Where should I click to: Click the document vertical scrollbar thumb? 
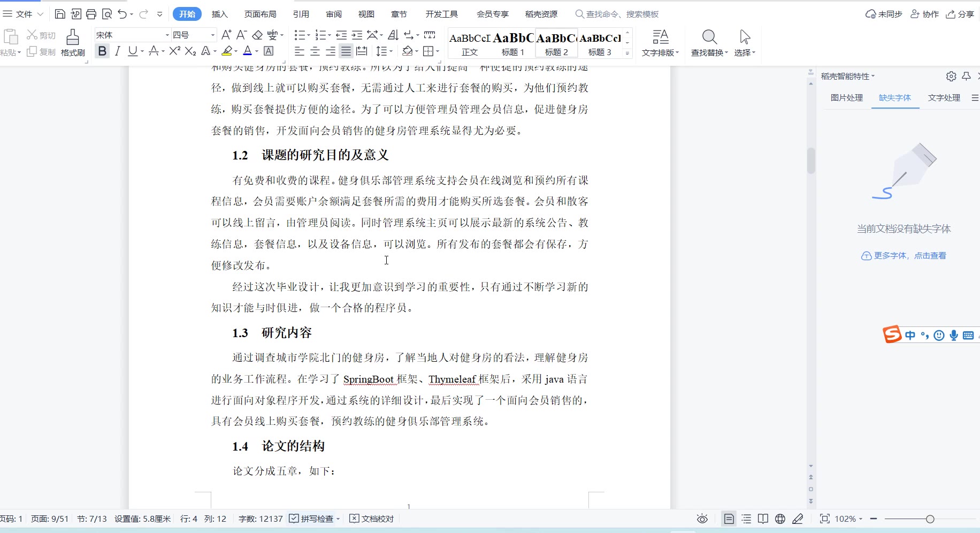(811, 161)
